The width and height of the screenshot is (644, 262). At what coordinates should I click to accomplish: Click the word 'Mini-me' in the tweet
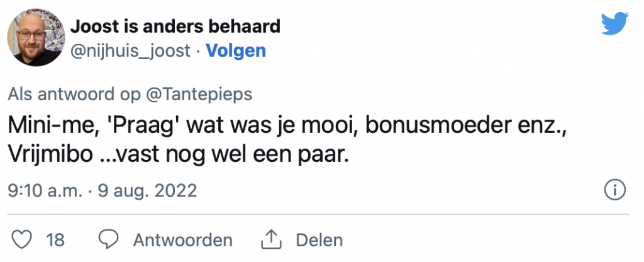pyautogui.click(x=50, y=124)
